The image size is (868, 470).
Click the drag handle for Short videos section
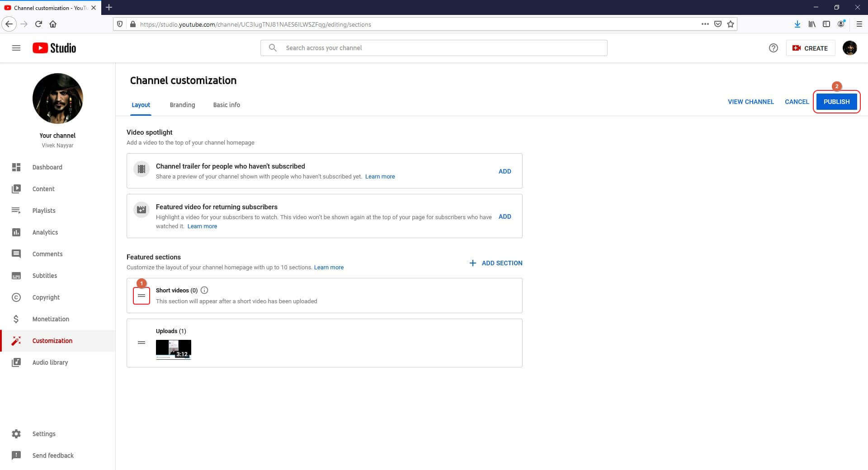pos(142,296)
